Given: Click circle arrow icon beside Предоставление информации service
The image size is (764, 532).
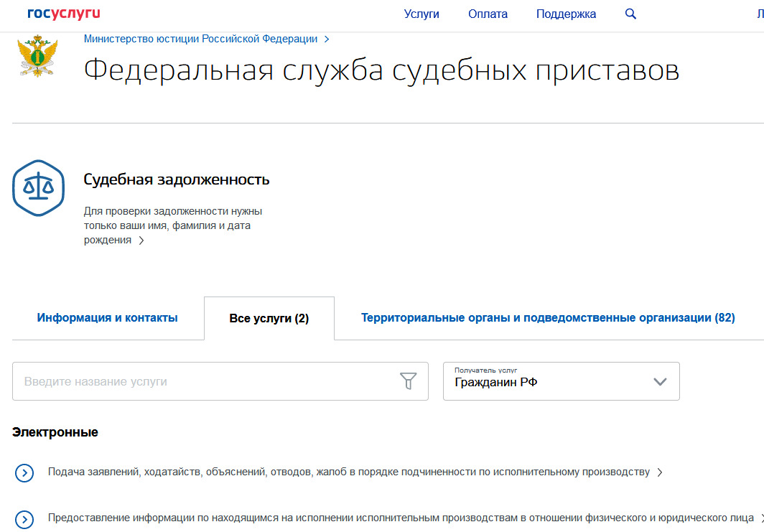Looking at the screenshot, I should pyautogui.click(x=24, y=519).
